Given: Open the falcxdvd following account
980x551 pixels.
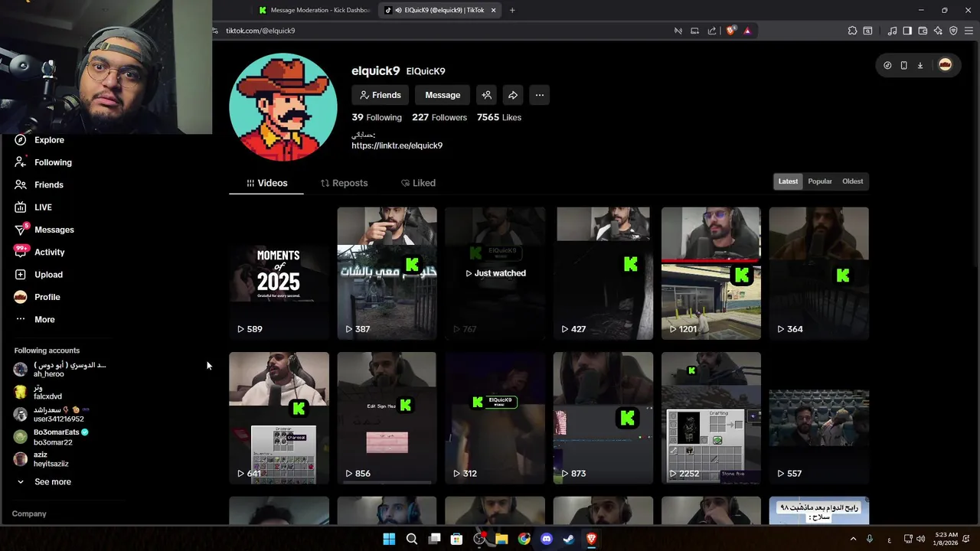Looking at the screenshot, I should [x=38, y=393].
